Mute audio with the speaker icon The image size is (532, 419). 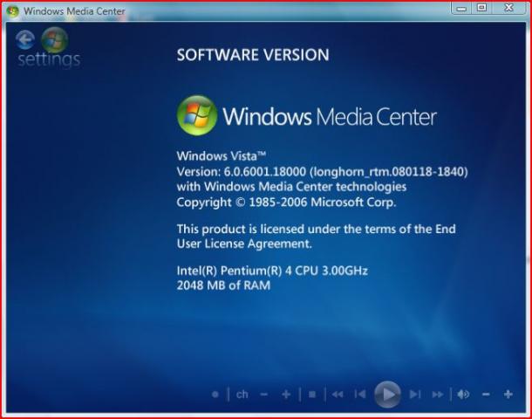(x=463, y=395)
